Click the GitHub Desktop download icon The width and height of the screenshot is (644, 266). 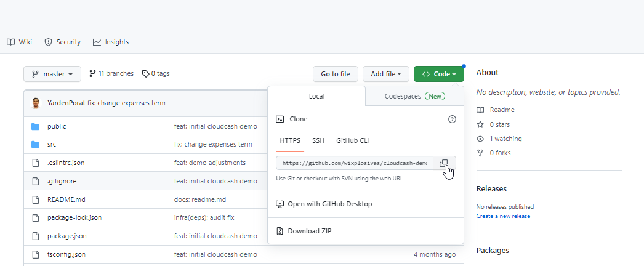(x=280, y=204)
